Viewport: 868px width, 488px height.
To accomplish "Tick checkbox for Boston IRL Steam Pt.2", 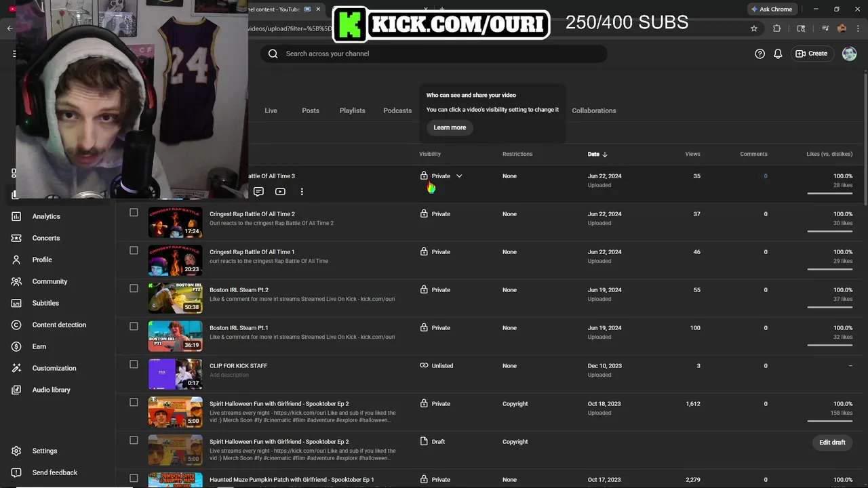I will pyautogui.click(x=134, y=289).
